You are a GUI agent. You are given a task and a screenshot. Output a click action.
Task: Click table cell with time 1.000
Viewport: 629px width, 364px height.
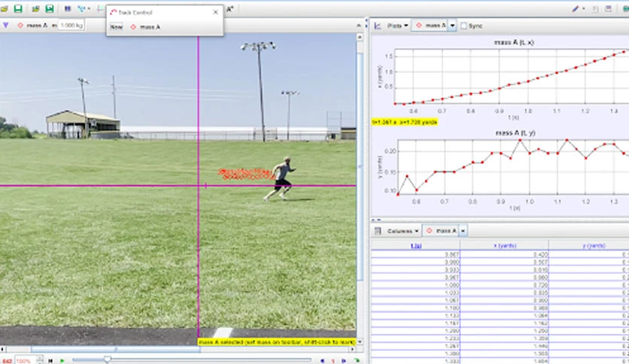pos(415,285)
